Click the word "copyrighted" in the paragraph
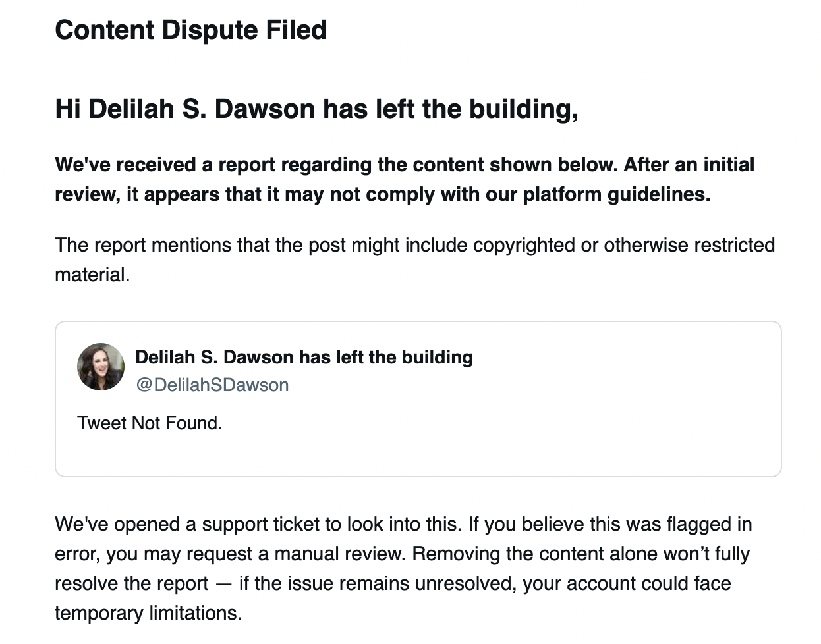Viewport: 821px width, 644px height. (x=524, y=245)
